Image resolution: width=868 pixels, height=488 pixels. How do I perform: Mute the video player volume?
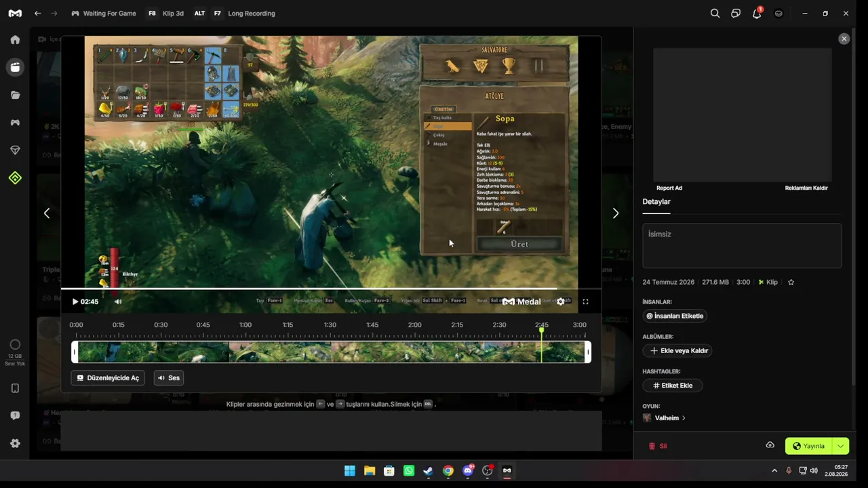118,302
